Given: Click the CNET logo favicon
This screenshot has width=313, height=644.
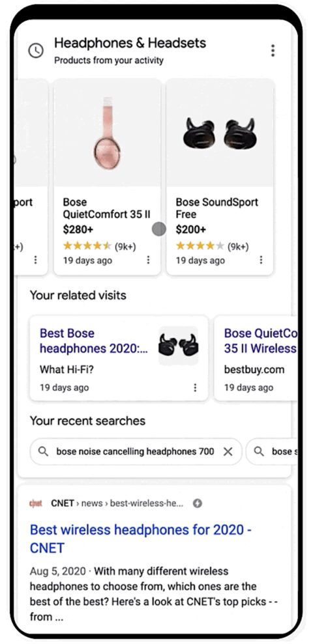Looking at the screenshot, I should [x=36, y=503].
